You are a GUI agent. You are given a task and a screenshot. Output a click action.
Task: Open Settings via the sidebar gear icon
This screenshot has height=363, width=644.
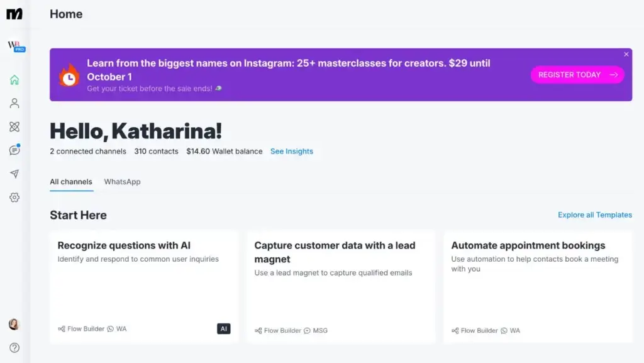coord(14,198)
